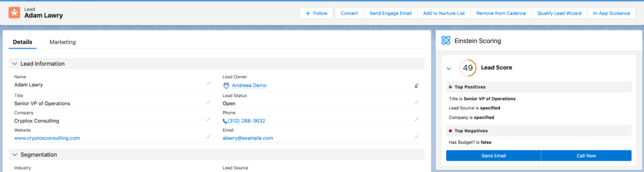644x172 pixels.
Task: Edit the Phone field pencil icon
Action: click(416, 120)
